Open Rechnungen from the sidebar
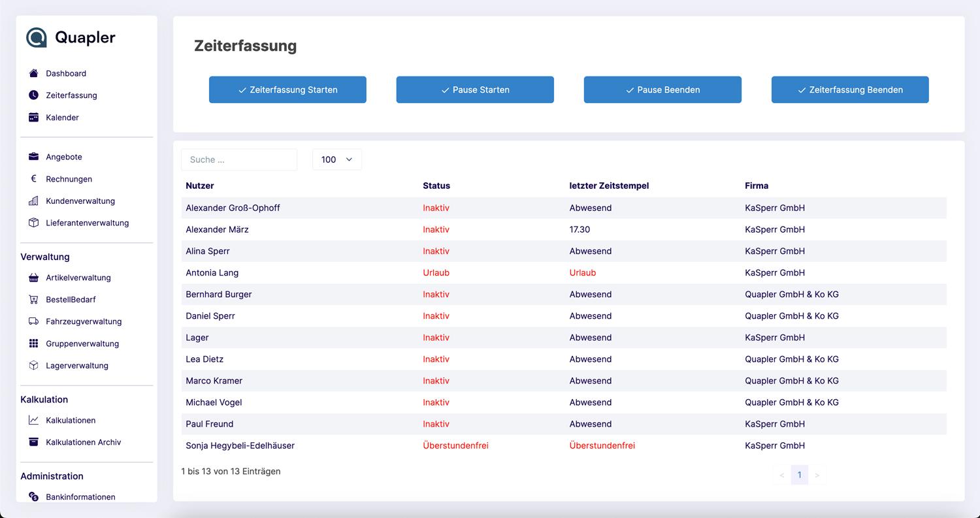The height and width of the screenshot is (518, 980). [x=69, y=179]
